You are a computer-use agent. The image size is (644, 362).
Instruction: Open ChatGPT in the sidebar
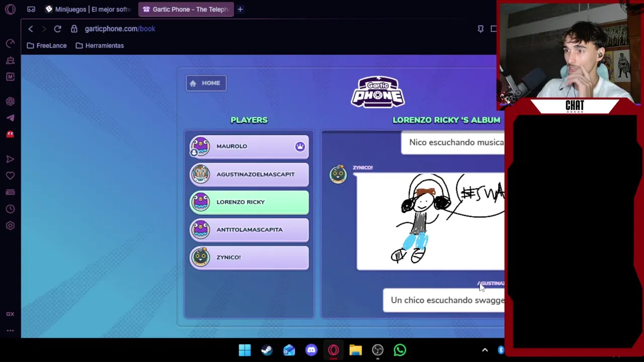pyautogui.click(x=10, y=101)
